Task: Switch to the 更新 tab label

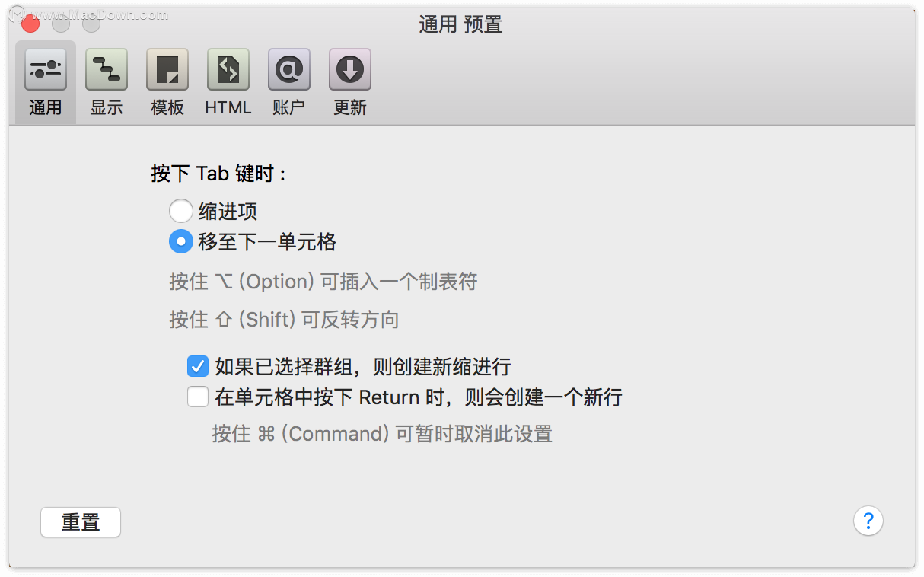Action: tap(350, 107)
